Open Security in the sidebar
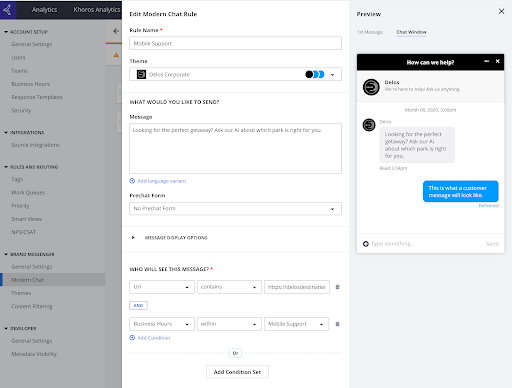512x388 pixels. coord(21,110)
